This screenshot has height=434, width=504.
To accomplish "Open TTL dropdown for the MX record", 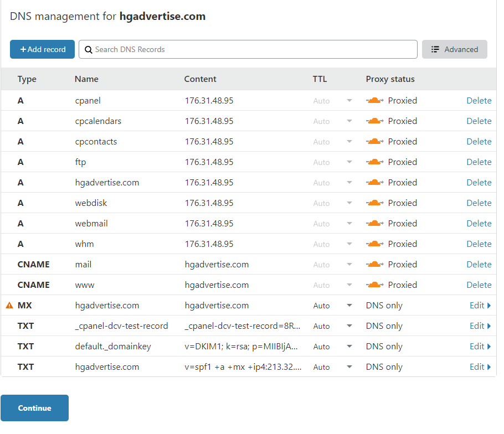I will 349,306.
